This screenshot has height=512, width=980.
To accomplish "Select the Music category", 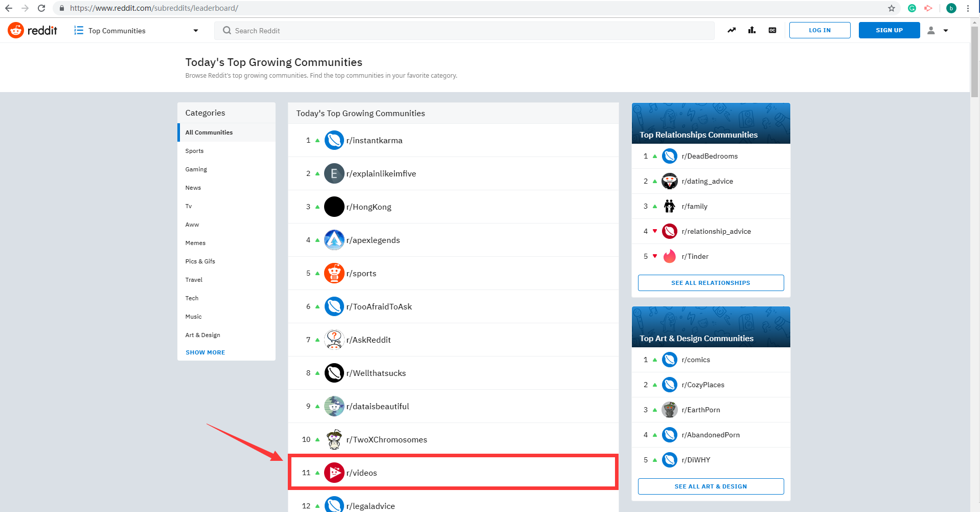I will tap(226, 317).
